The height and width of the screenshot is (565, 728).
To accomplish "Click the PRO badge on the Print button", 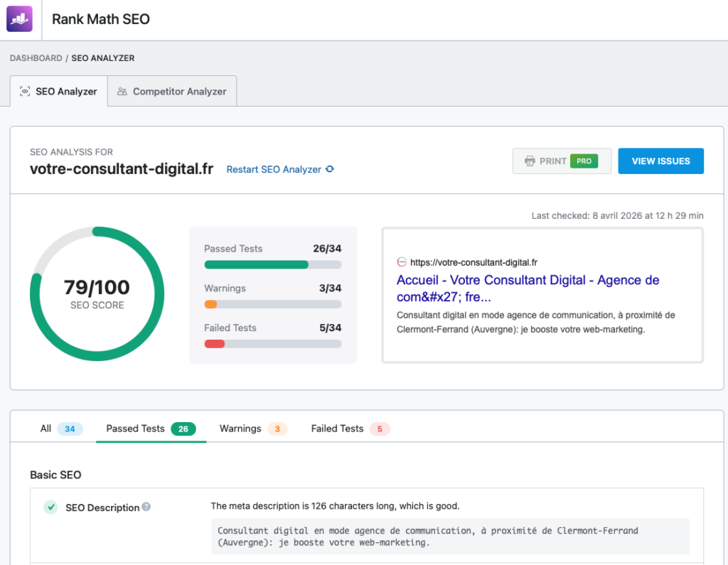I will 584,161.
